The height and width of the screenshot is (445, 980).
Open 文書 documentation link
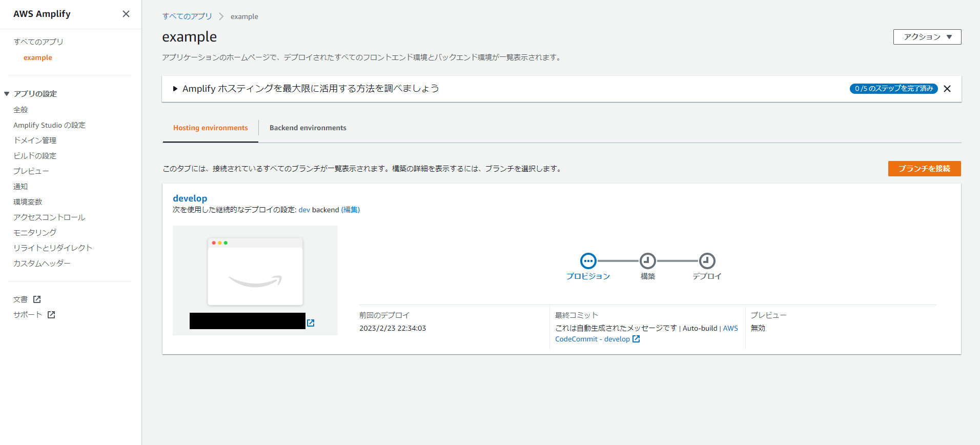(21, 299)
